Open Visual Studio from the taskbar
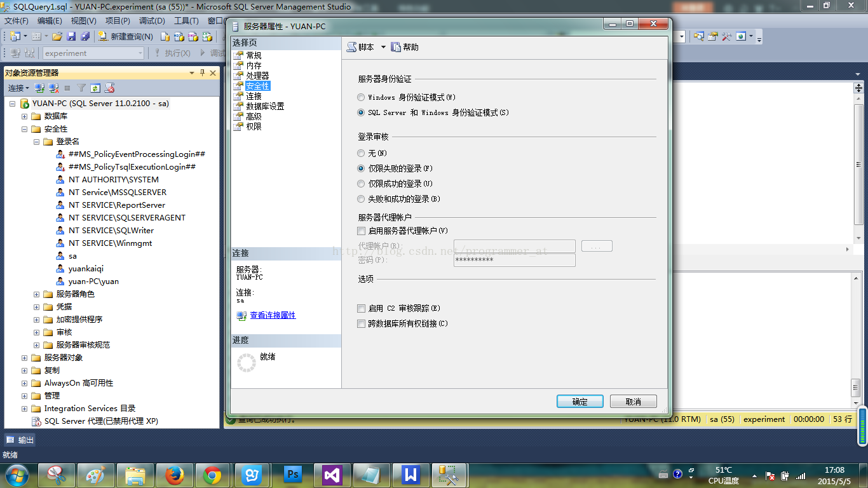This screenshot has height=488, width=868. pyautogui.click(x=332, y=475)
